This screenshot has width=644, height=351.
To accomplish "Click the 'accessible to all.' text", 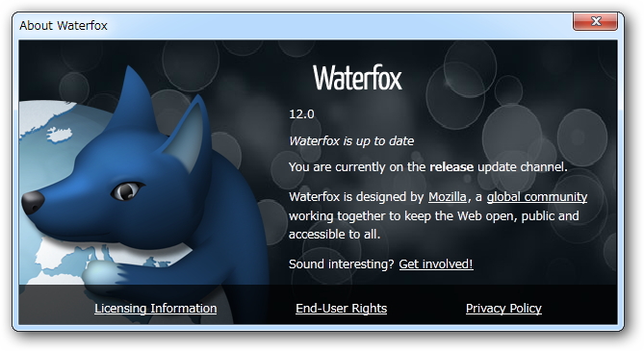I will pos(334,235).
